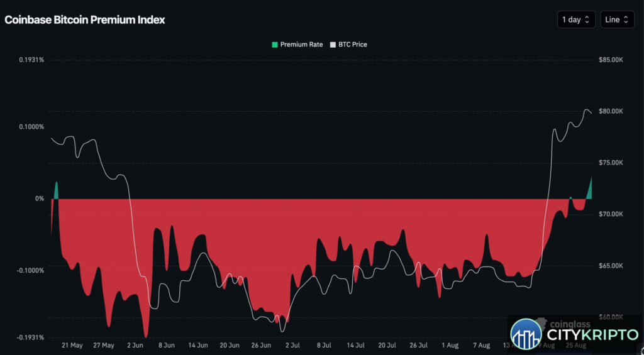The image size is (644, 355).
Task: Click the 0.1931% left axis label
Action: (x=31, y=60)
